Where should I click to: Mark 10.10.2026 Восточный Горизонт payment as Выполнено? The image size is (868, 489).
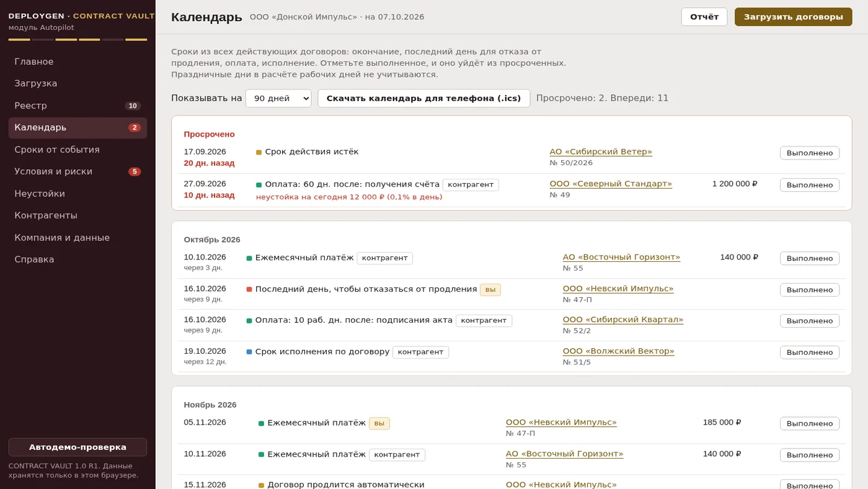810,258
